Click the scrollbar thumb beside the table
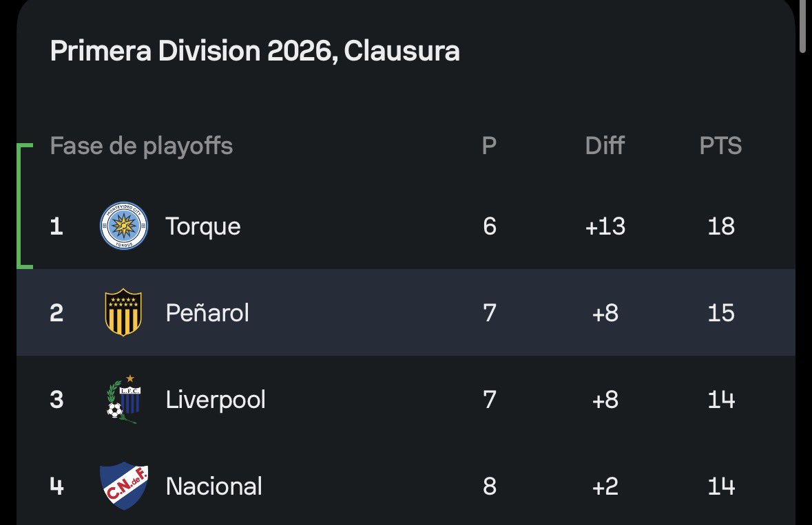The height and width of the screenshot is (525, 812). (x=802, y=26)
